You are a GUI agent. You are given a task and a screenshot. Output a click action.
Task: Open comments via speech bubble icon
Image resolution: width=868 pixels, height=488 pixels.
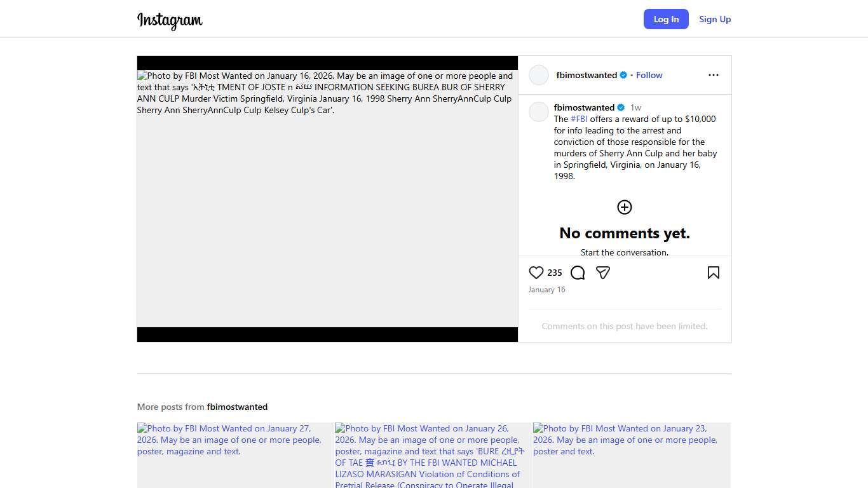click(x=578, y=273)
